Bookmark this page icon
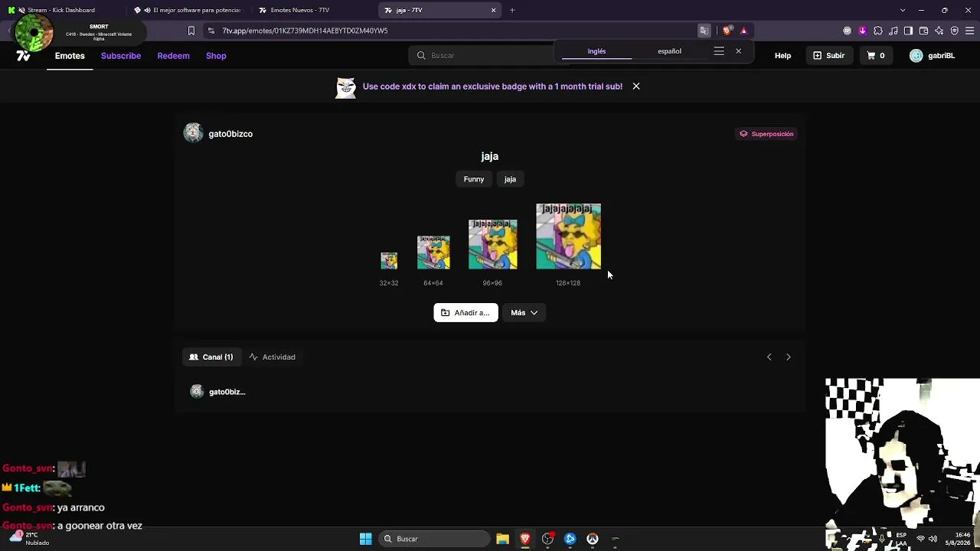This screenshot has width=980, height=551. tap(191, 31)
